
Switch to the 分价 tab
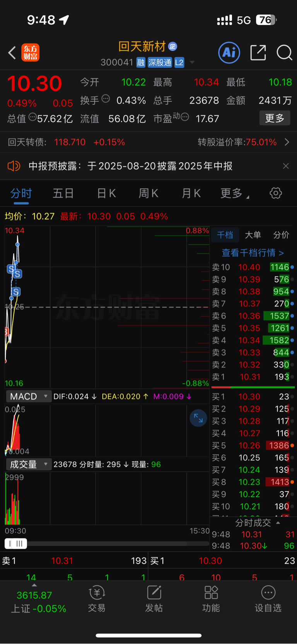click(x=281, y=235)
